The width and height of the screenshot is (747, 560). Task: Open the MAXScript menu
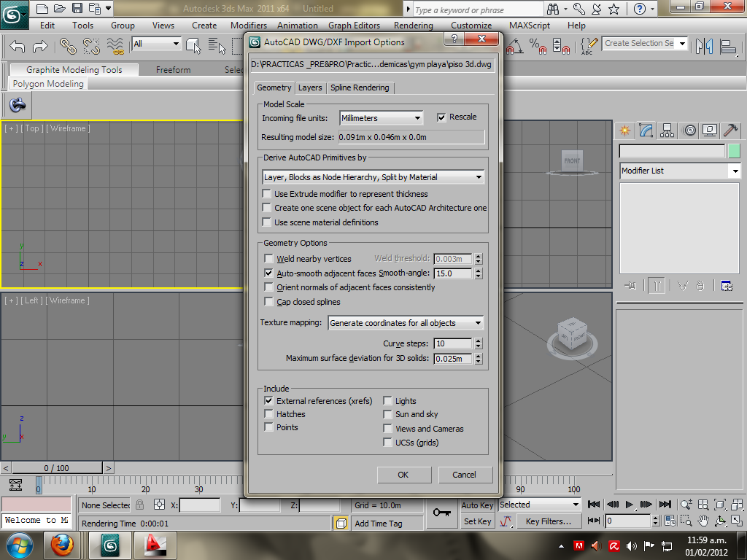[x=530, y=26]
